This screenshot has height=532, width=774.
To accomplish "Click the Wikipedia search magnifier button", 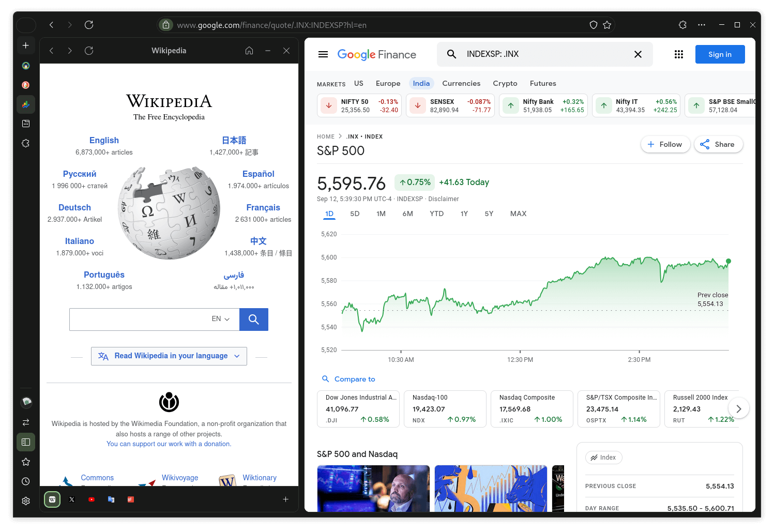I will pos(254,320).
